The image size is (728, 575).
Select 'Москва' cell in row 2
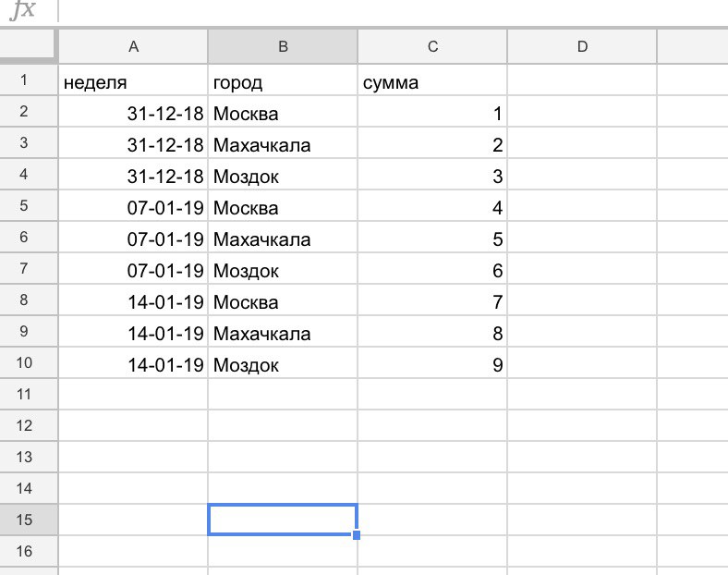283,112
